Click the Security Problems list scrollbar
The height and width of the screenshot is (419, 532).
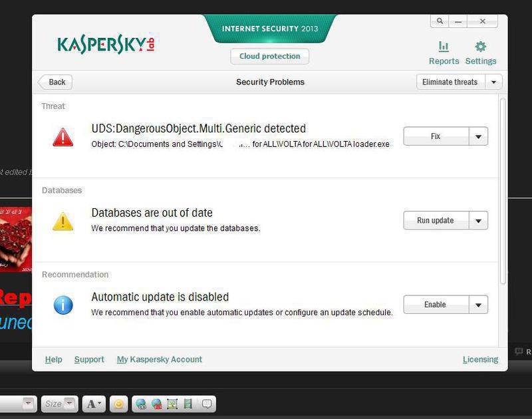[503, 191]
